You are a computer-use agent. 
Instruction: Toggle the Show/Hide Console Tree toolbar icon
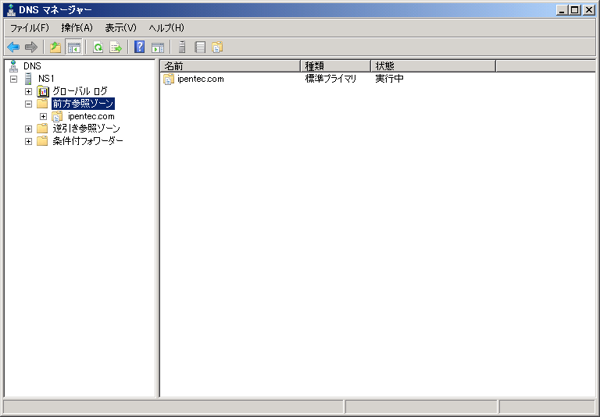click(x=74, y=47)
